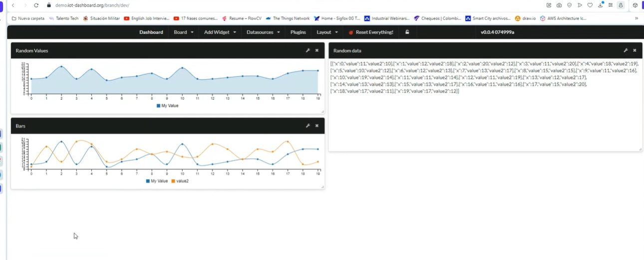
Task: Open the Nueva carpeta bookmark folder
Action: [x=28, y=18]
